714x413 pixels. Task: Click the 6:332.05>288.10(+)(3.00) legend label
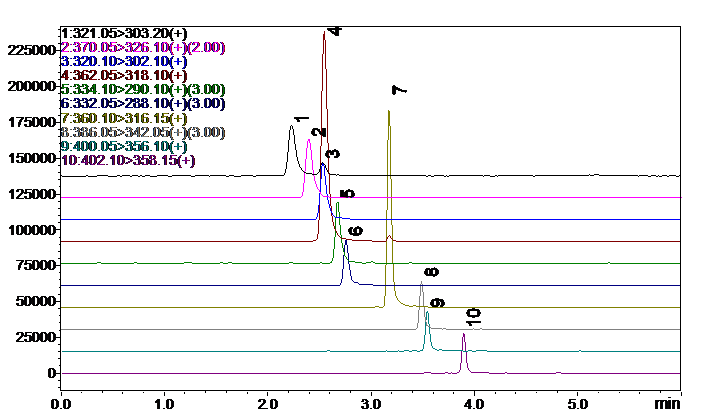[x=143, y=103]
